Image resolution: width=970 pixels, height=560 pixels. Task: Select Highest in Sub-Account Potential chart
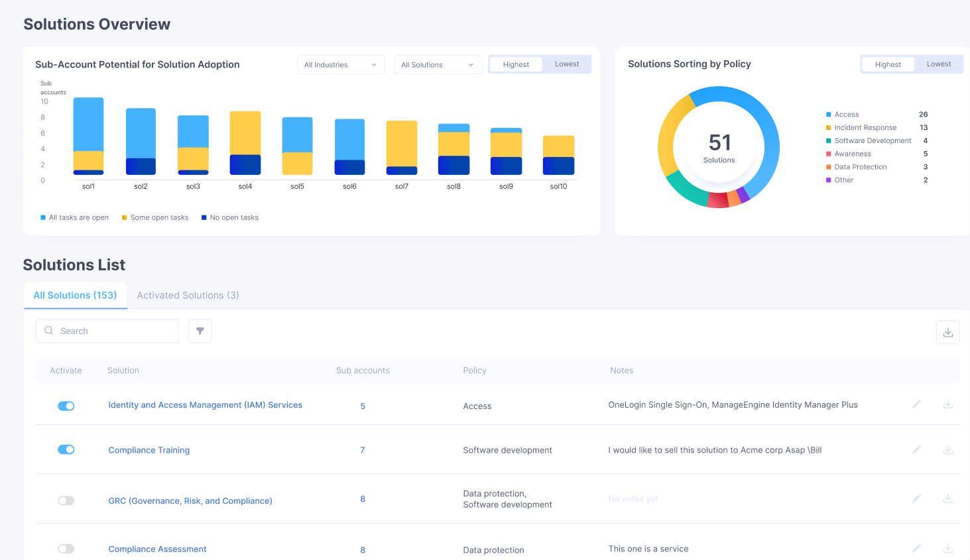(516, 64)
